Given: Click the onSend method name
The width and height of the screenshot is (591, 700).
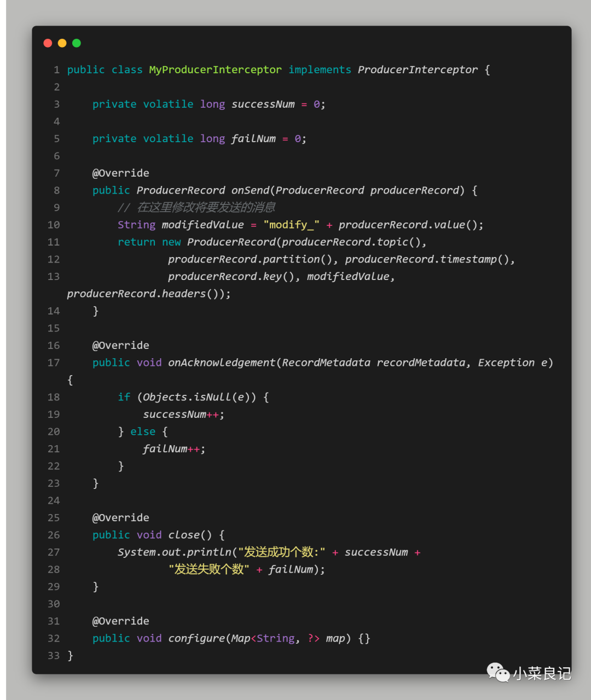Looking at the screenshot, I should point(250,190).
